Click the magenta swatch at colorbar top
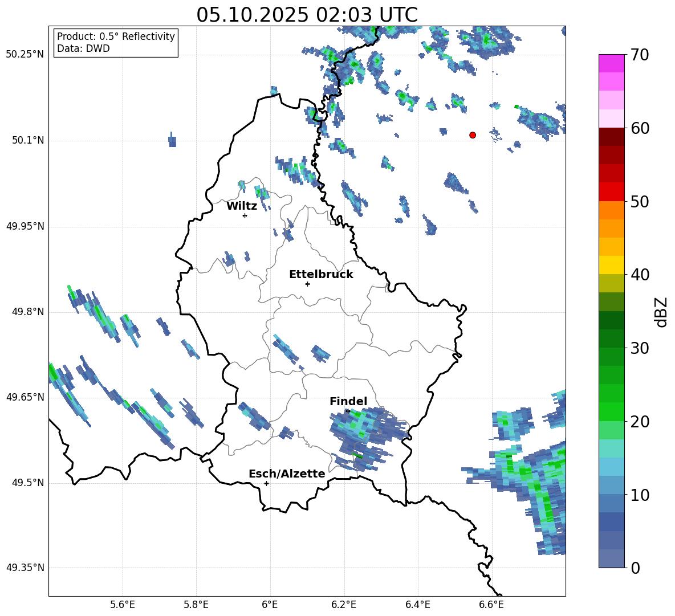 [x=612, y=63]
